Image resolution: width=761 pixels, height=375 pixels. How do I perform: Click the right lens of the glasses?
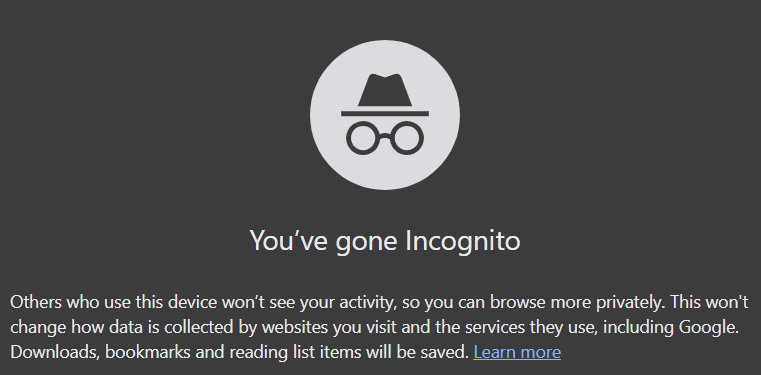(408, 138)
